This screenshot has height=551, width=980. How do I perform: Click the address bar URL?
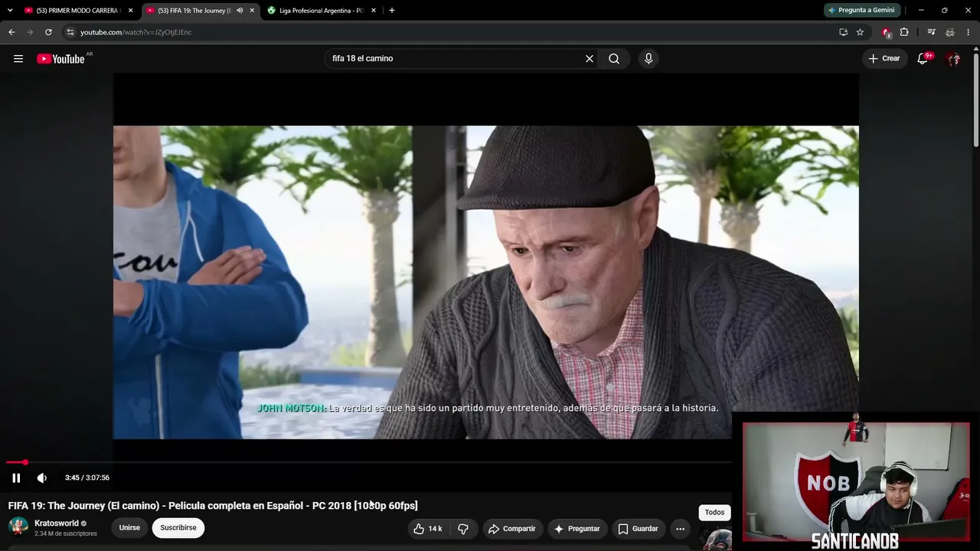pyautogui.click(x=136, y=32)
